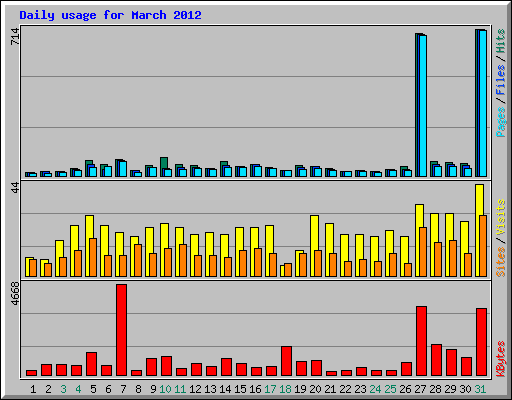Click the 'Files' legend label
Viewport: 512px width, 400px height.
coord(501,80)
